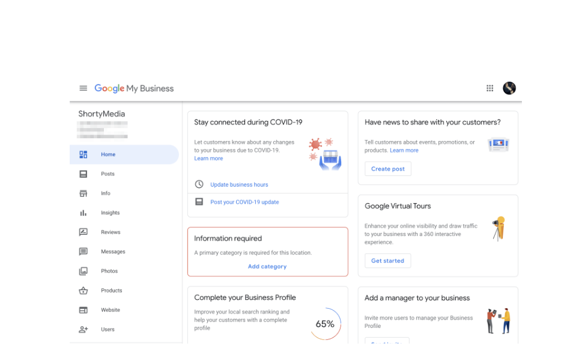Click the Insights bar chart icon

coord(83,213)
